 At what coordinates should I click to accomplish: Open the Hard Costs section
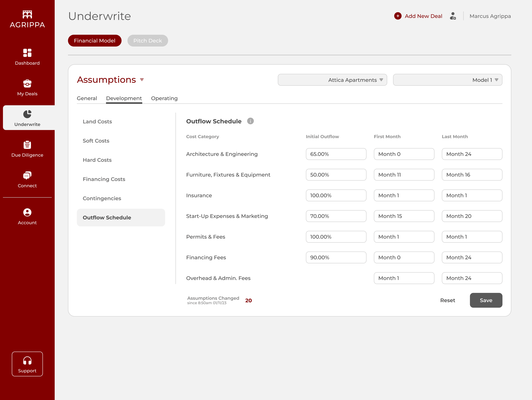[97, 160]
